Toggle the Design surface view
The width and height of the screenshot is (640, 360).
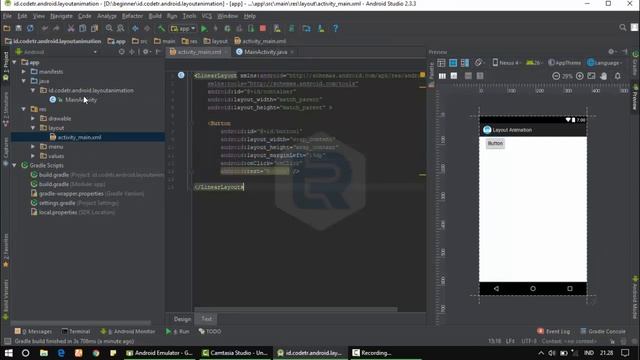click(x=441, y=63)
